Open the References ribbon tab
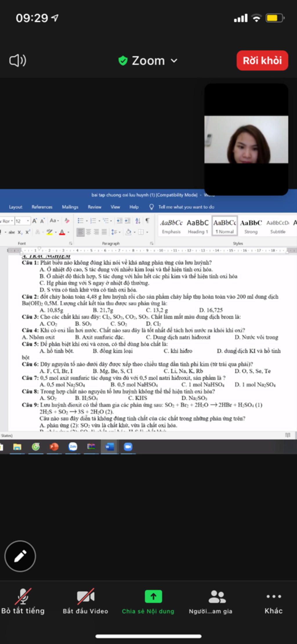This screenshot has width=297, height=644. click(42, 207)
